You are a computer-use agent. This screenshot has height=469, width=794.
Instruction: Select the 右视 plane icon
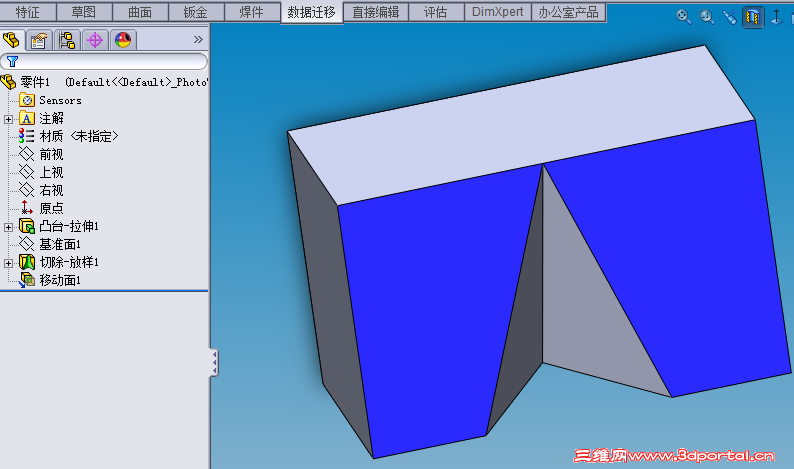(26, 190)
